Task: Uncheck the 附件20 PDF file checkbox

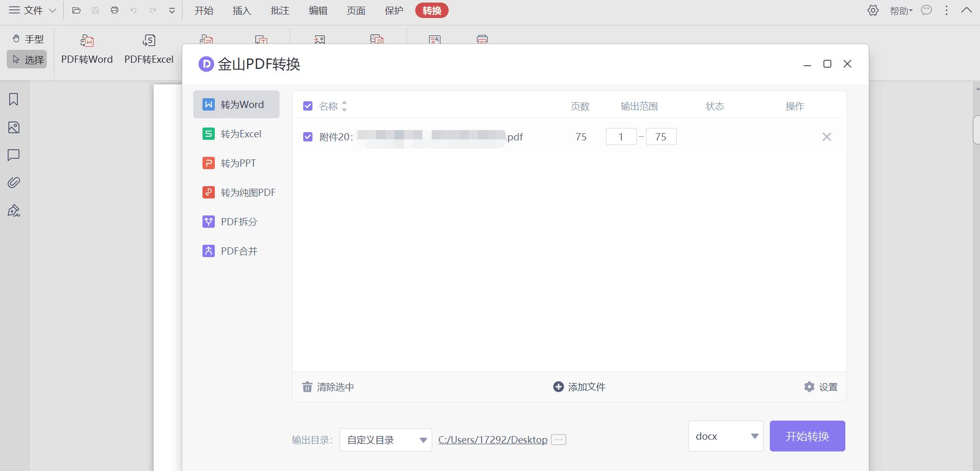Action: coord(308,137)
